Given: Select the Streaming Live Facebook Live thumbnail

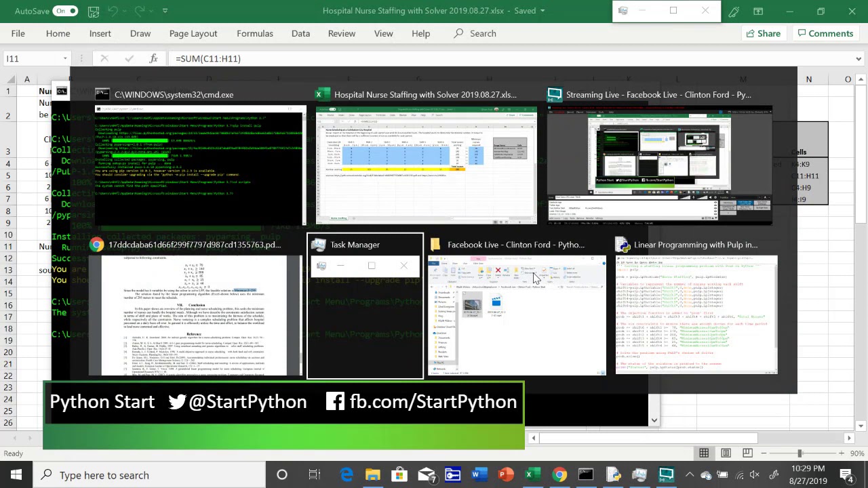Looking at the screenshot, I should pyautogui.click(x=659, y=164).
